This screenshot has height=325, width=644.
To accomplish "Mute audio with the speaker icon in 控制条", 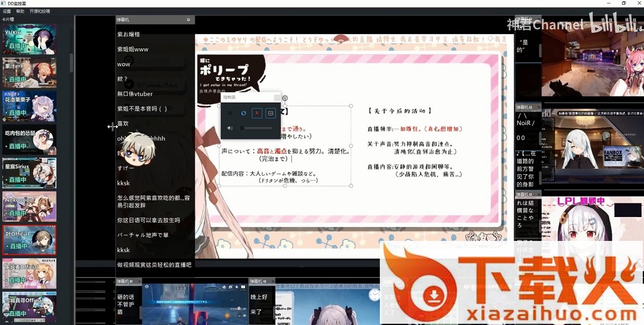I will (230, 128).
